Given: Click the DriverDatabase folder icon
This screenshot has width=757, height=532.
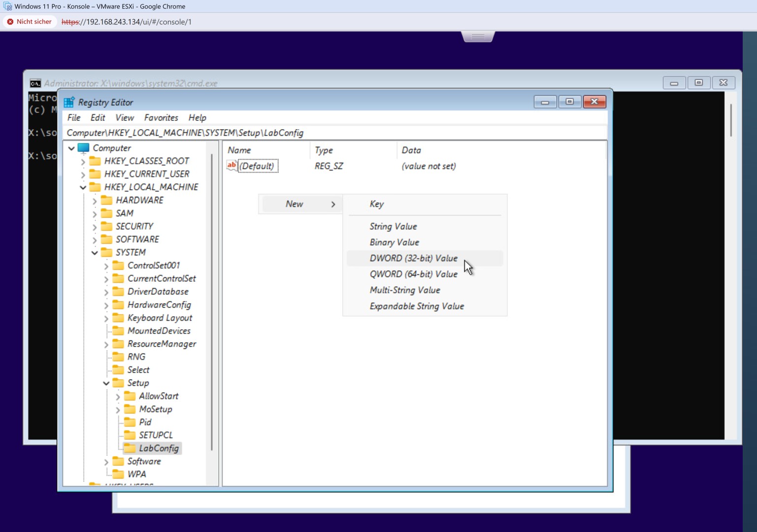Looking at the screenshot, I should 118,292.
